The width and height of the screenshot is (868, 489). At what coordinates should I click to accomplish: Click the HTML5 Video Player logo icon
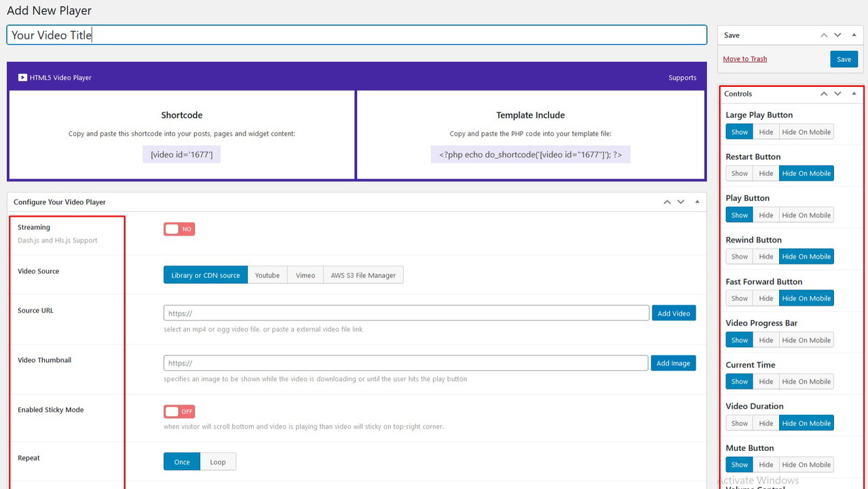(22, 77)
